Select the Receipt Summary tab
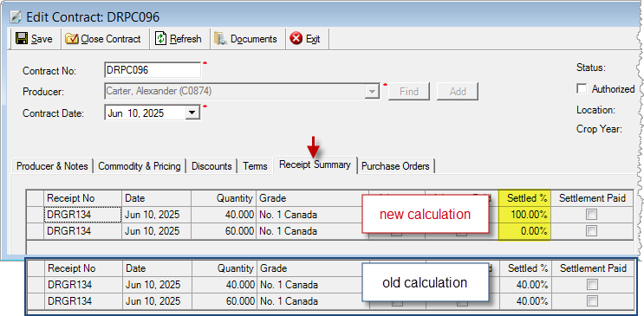This screenshot has width=644, height=316. (315, 164)
